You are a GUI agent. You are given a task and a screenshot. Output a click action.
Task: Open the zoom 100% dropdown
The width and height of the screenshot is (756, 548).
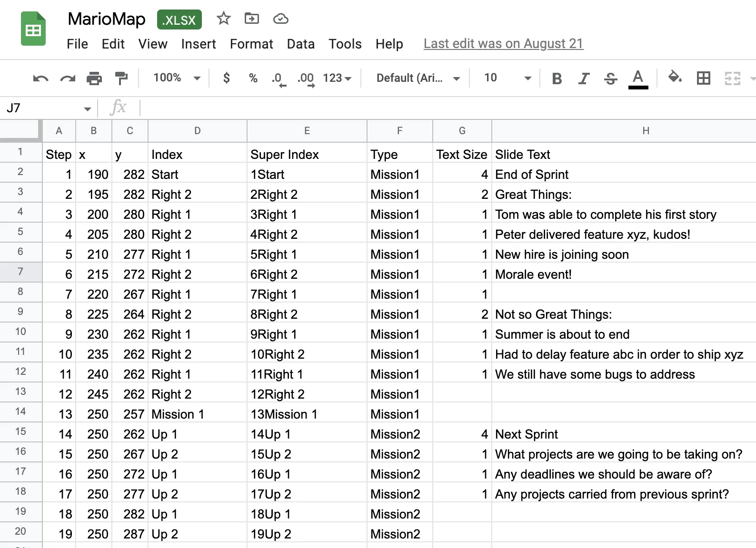coord(176,78)
